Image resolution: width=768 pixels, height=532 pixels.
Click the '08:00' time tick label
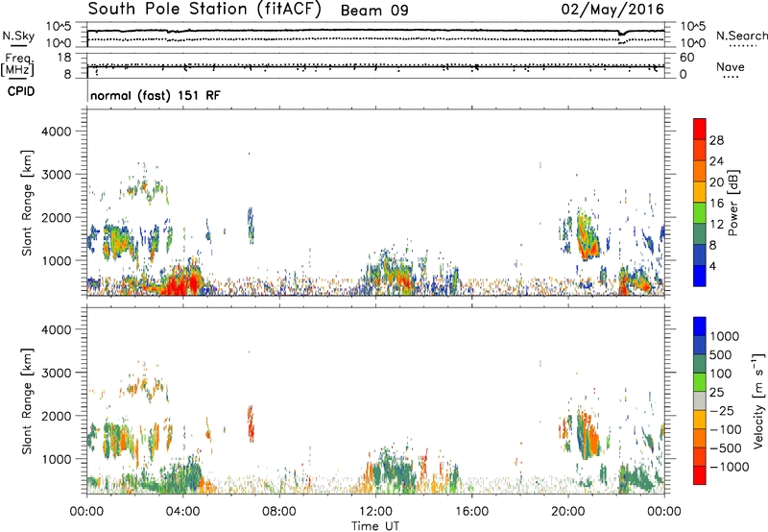pyautogui.click(x=278, y=512)
